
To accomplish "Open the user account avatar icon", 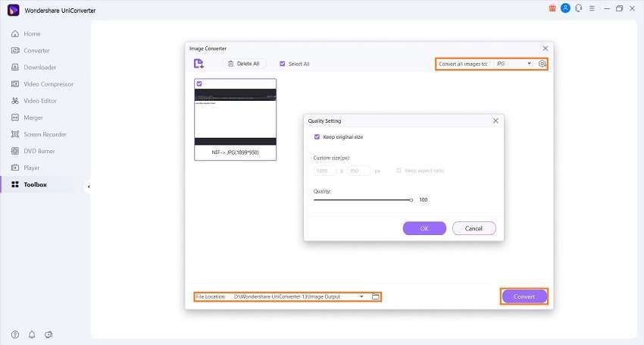I will click(x=565, y=8).
